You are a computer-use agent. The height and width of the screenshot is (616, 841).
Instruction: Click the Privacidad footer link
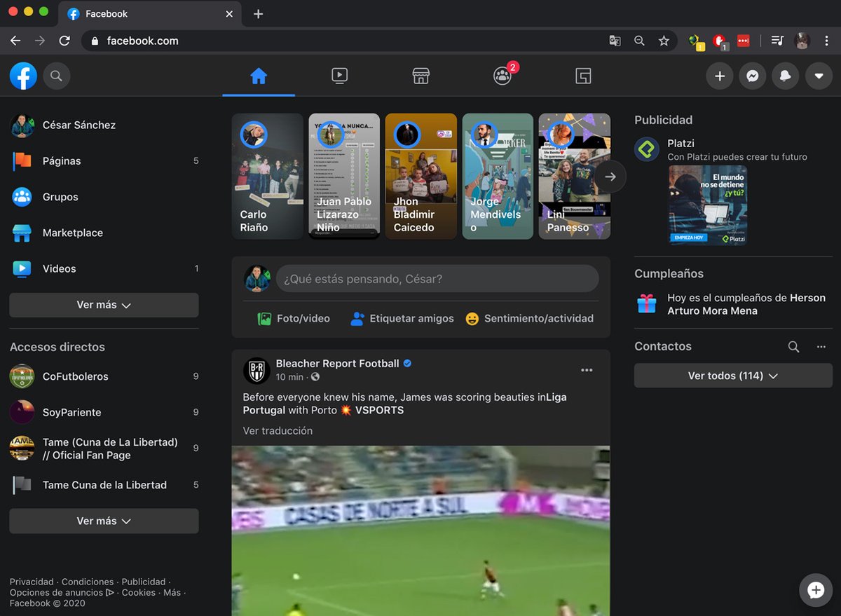pos(32,582)
